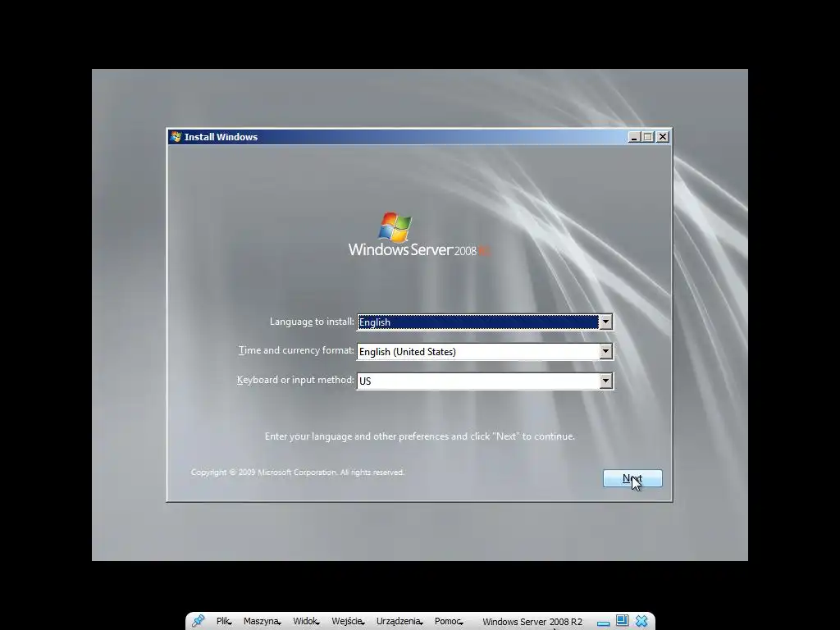Open the Keyboard or input method dropdown arrow

point(605,381)
